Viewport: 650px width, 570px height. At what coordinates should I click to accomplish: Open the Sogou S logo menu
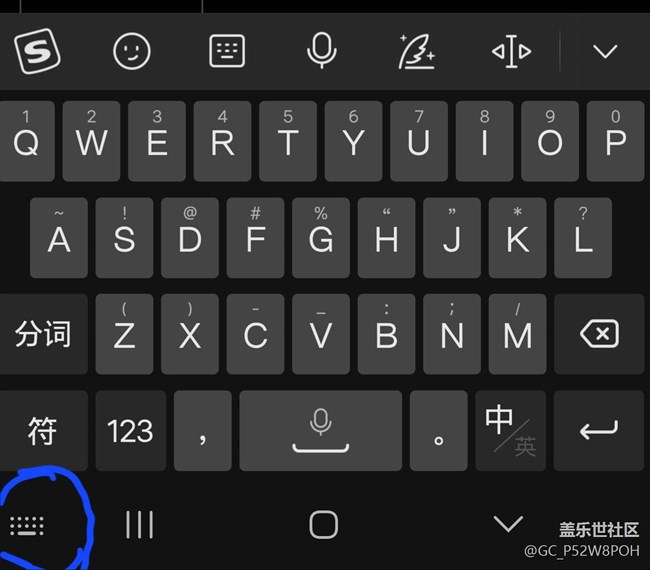point(37,51)
